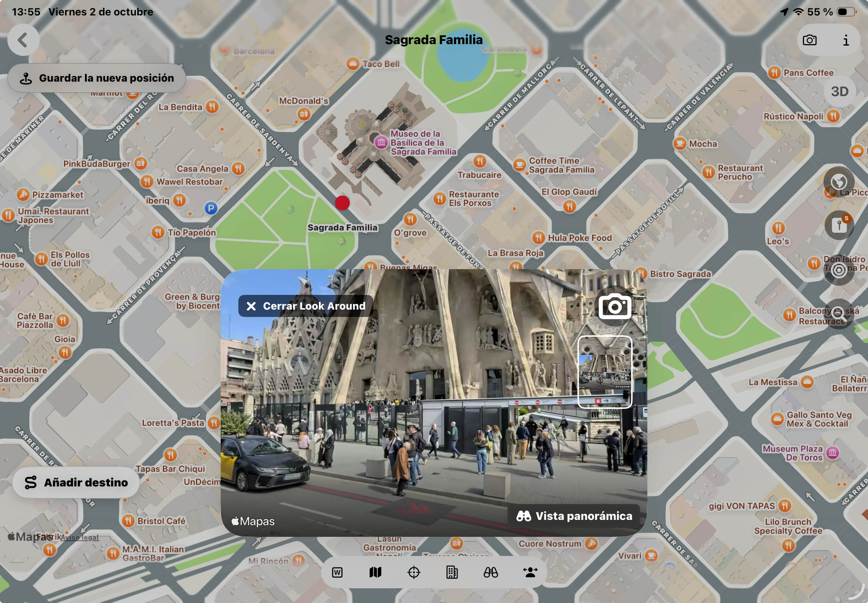Select the Museo de la Basílica museum marker

coord(381,142)
